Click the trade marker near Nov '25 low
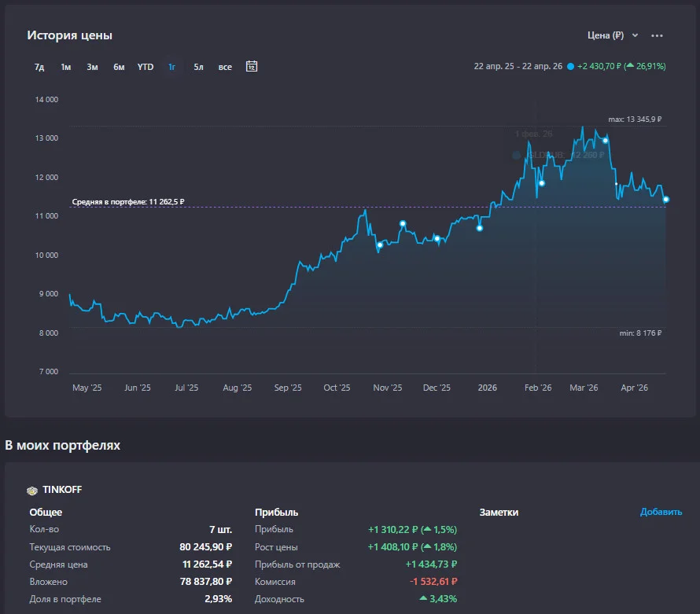 [380, 245]
